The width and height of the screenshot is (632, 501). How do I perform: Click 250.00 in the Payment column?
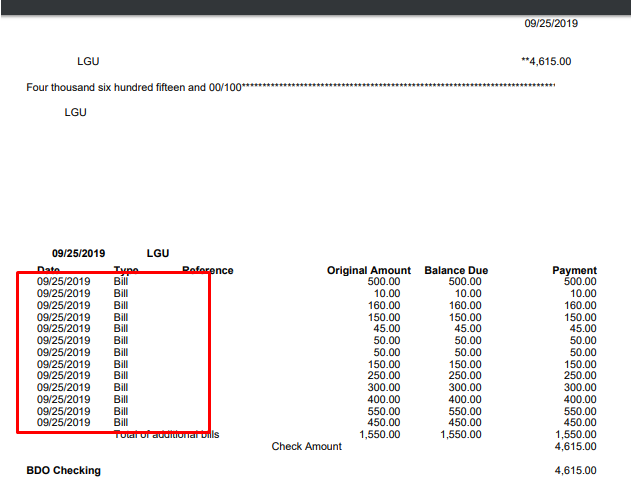click(580, 375)
